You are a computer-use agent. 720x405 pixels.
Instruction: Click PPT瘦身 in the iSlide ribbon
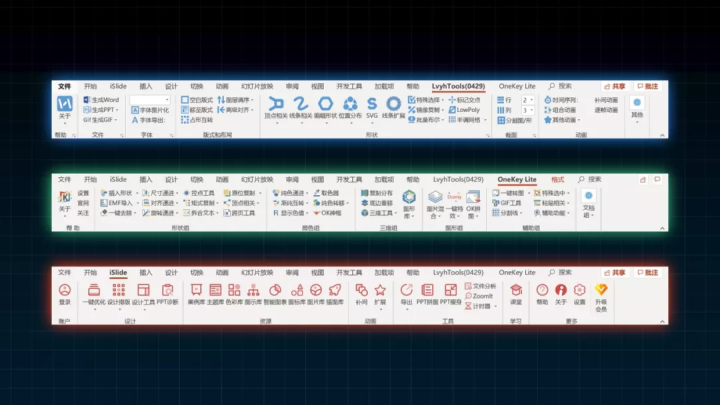(x=450, y=294)
